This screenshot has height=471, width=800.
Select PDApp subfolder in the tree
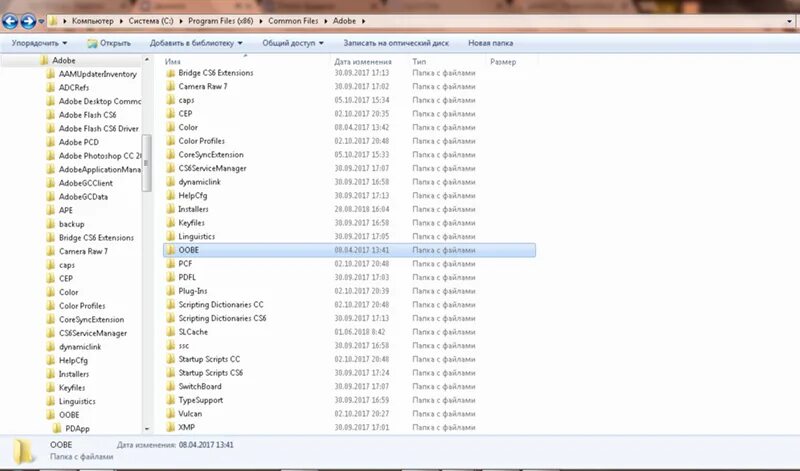pyautogui.click(x=77, y=429)
